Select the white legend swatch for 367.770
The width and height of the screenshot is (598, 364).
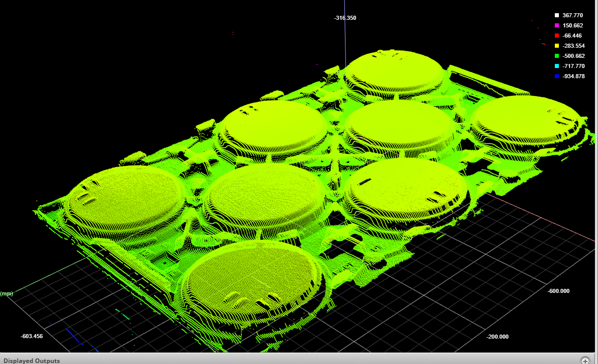pos(557,15)
